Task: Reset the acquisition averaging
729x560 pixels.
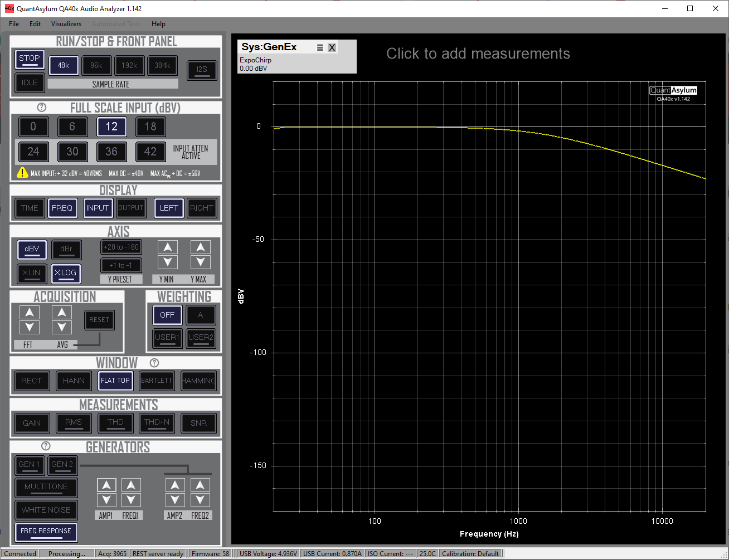Action: [x=99, y=320]
